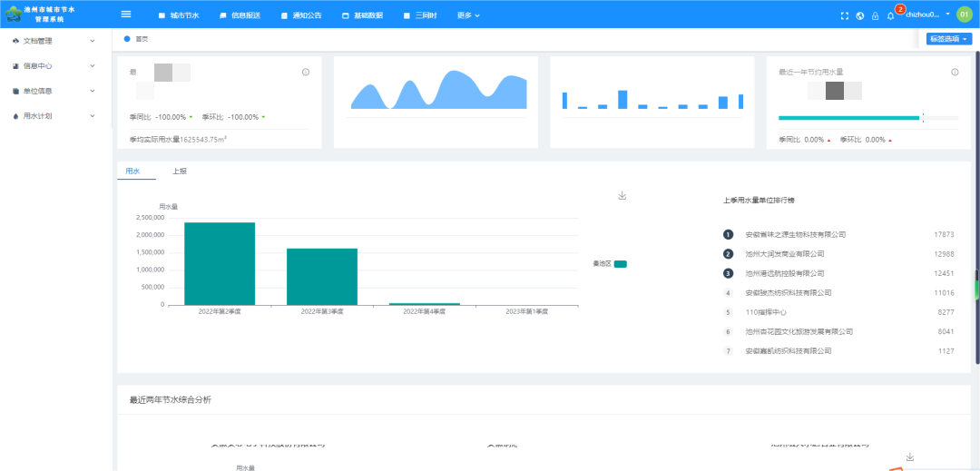Image resolution: width=980 pixels, height=471 pixels.
Task: Click the teal water-saving progress bar
Action: tap(849, 118)
